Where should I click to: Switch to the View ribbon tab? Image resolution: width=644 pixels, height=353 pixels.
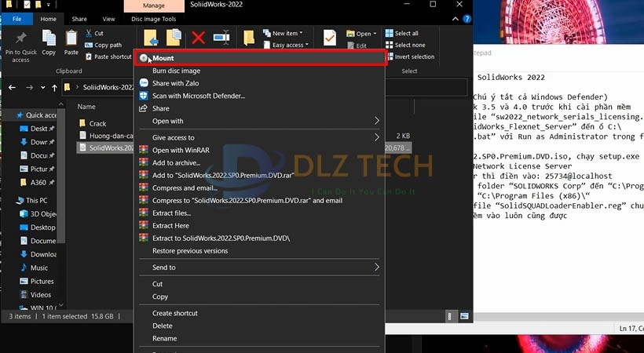(108, 18)
